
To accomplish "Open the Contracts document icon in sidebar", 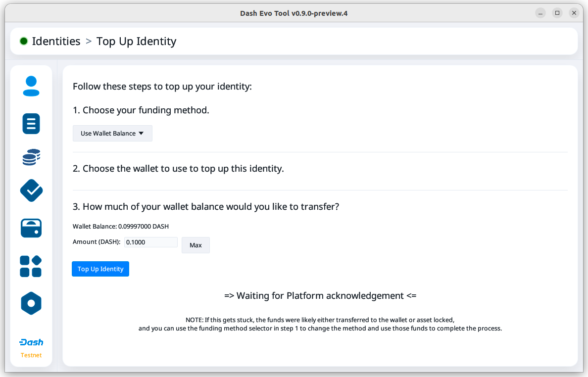I will [x=31, y=123].
